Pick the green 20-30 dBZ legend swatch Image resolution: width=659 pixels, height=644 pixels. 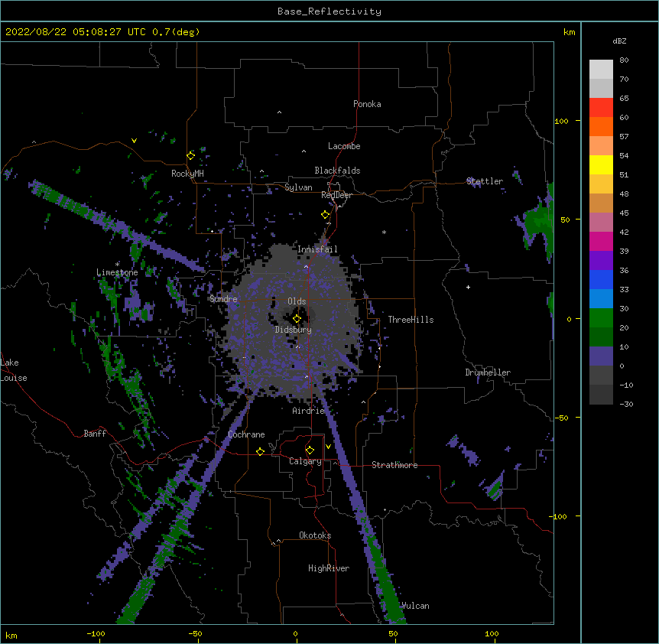601,318
